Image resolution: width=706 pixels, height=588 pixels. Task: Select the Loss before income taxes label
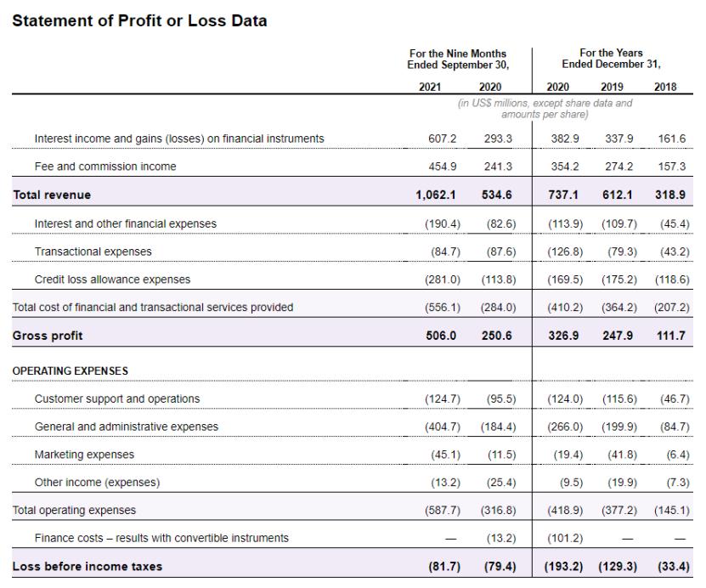point(87,567)
